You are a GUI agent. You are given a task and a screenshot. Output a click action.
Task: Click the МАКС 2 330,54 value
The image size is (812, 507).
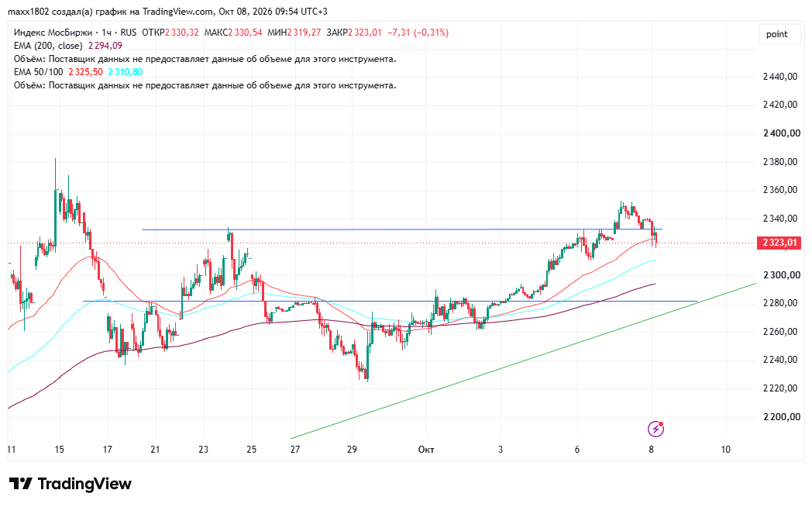click(x=245, y=32)
